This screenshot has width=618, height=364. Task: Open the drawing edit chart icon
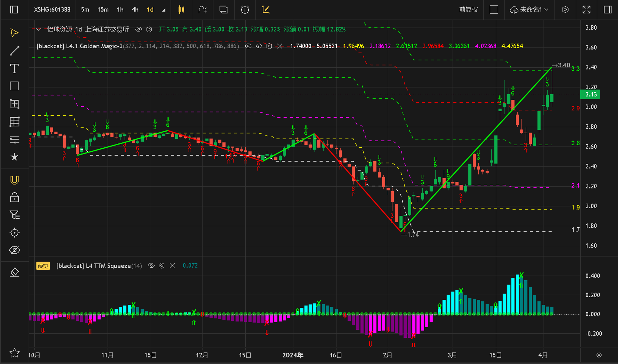tap(266, 10)
